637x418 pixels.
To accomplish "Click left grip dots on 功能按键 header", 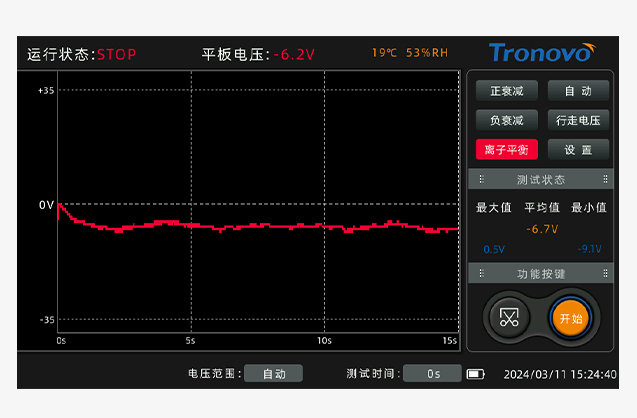I will (x=481, y=273).
